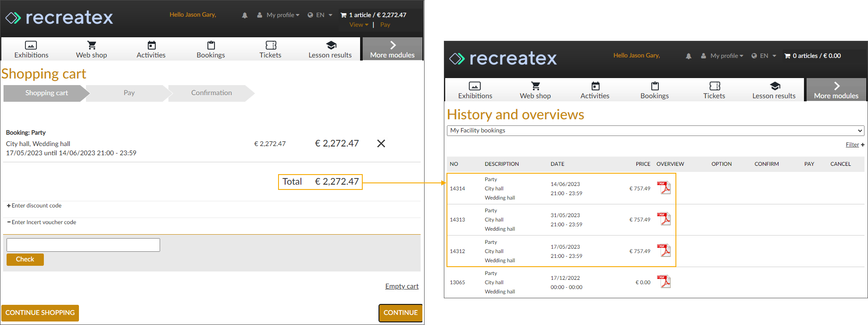Click the voucher code input field

83,245
